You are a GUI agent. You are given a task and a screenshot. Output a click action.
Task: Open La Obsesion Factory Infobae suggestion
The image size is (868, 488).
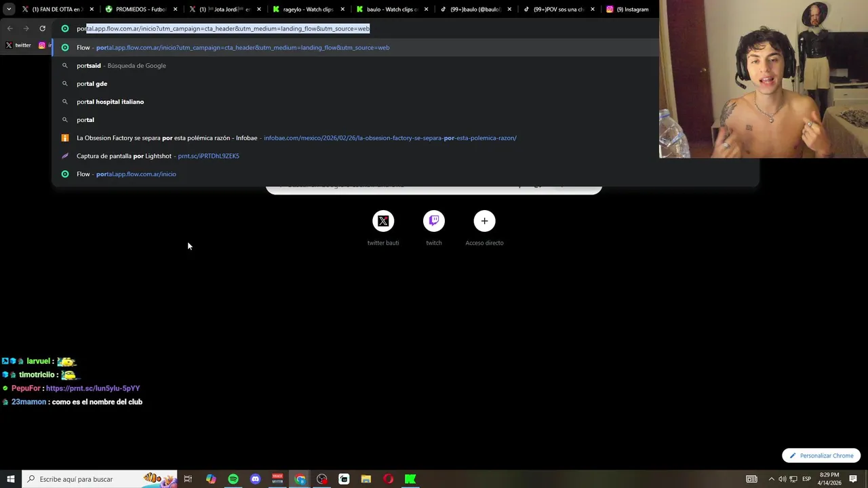coord(355,138)
